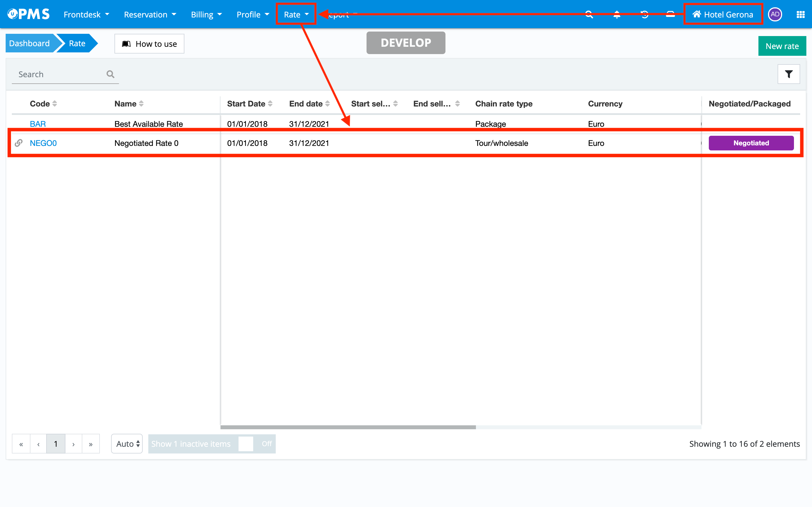
Task: Click the horizontal table scrollbar
Action: [x=348, y=427]
